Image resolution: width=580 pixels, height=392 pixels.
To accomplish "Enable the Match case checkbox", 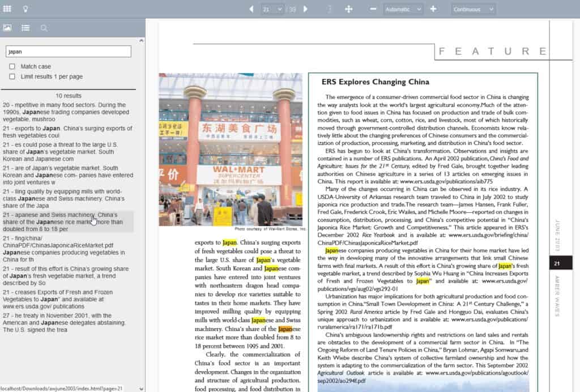I will [12, 67].
